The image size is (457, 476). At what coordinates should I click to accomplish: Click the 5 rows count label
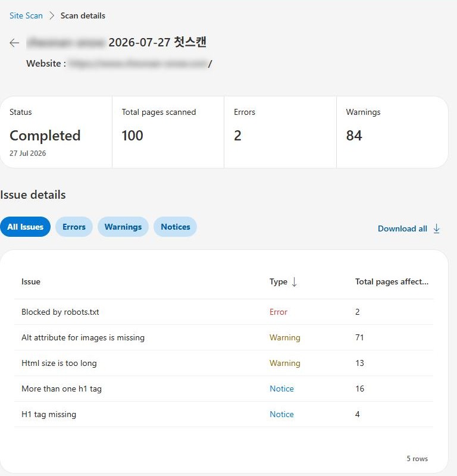pos(417,459)
